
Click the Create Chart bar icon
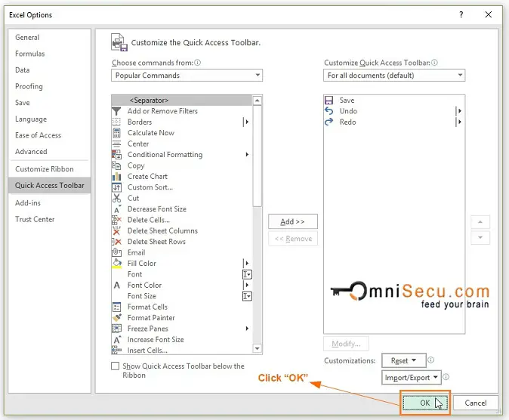tap(116, 176)
